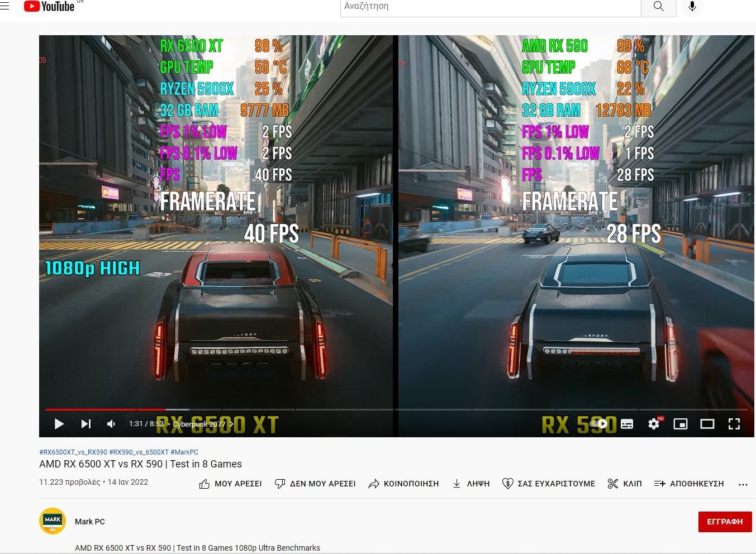Toggle subtitles with the captions icon

click(627, 424)
